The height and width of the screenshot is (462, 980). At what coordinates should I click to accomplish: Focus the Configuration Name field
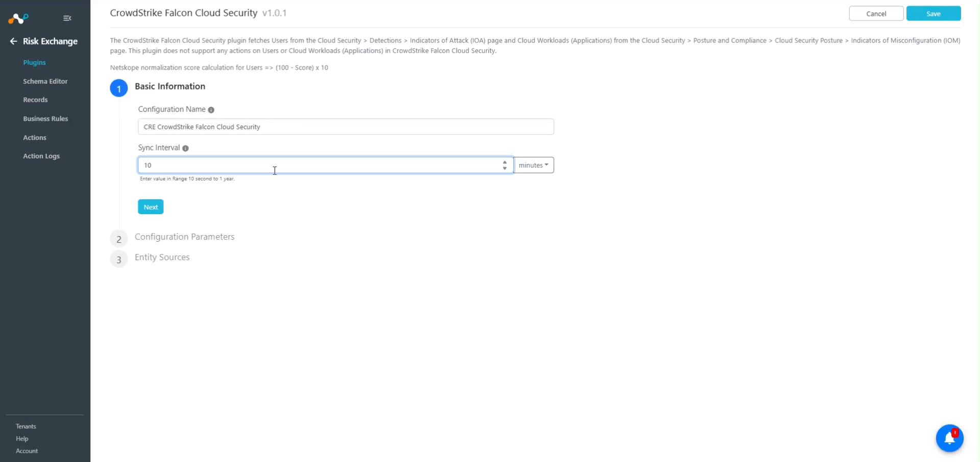(346, 127)
